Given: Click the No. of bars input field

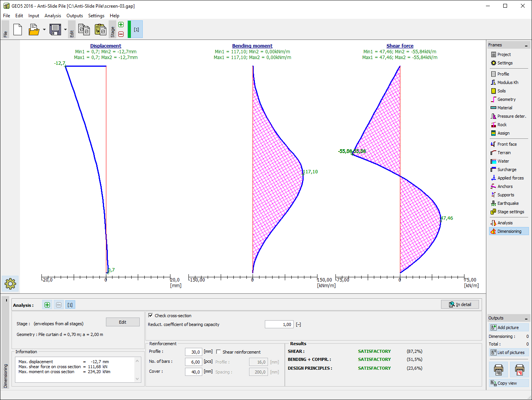Looking at the screenshot, I should pyautogui.click(x=193, y=362).
